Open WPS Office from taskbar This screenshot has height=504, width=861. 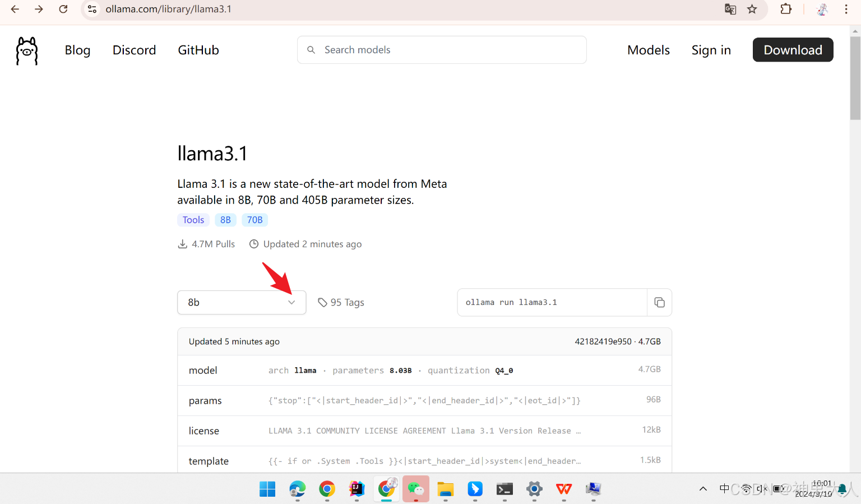564,489
